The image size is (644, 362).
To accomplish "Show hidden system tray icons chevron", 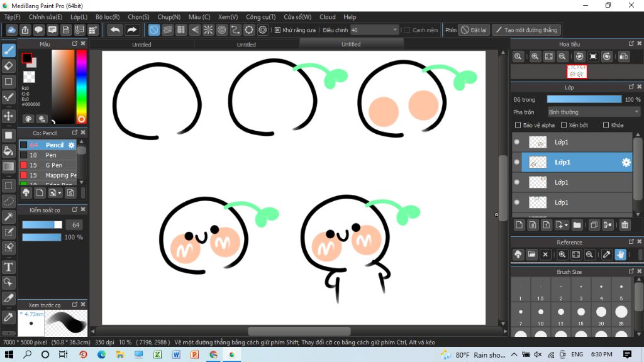I will pos(514,354).
